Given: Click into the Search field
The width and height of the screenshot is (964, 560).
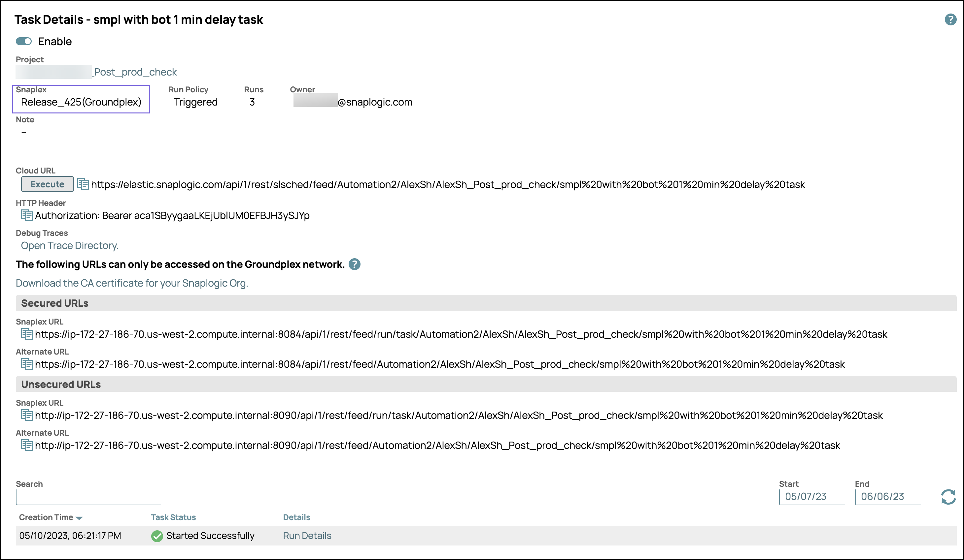Looking at the screenshot, I should [x=88, y=497].
